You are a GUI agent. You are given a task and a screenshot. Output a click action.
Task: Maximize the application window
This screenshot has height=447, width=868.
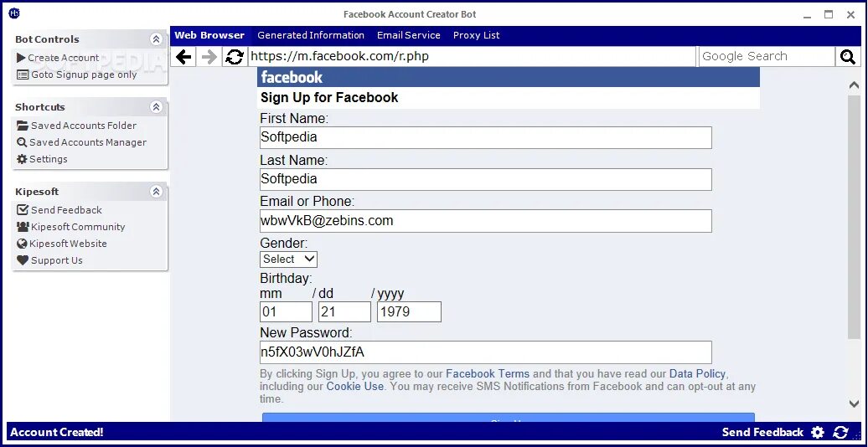[828, 15]
